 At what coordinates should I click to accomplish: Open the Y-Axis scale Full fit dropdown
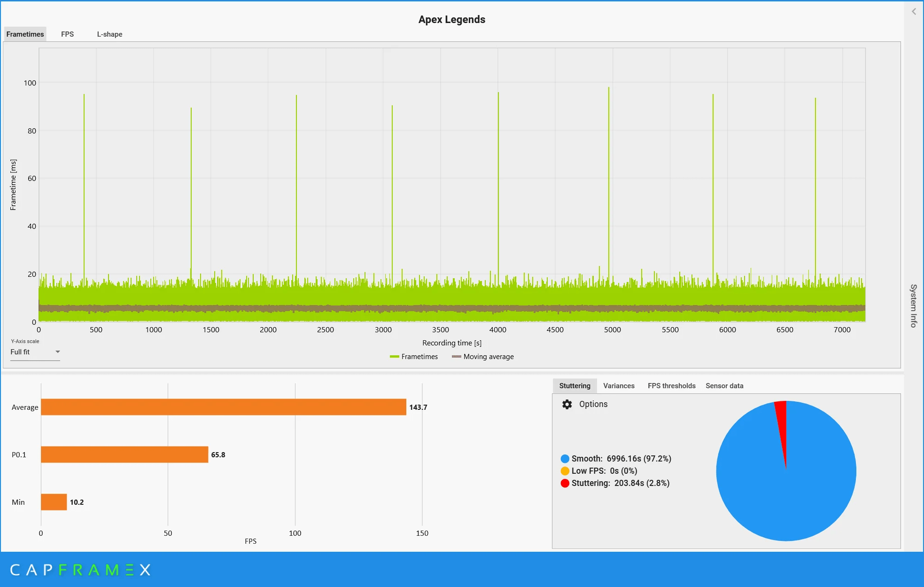coord(35,352)
